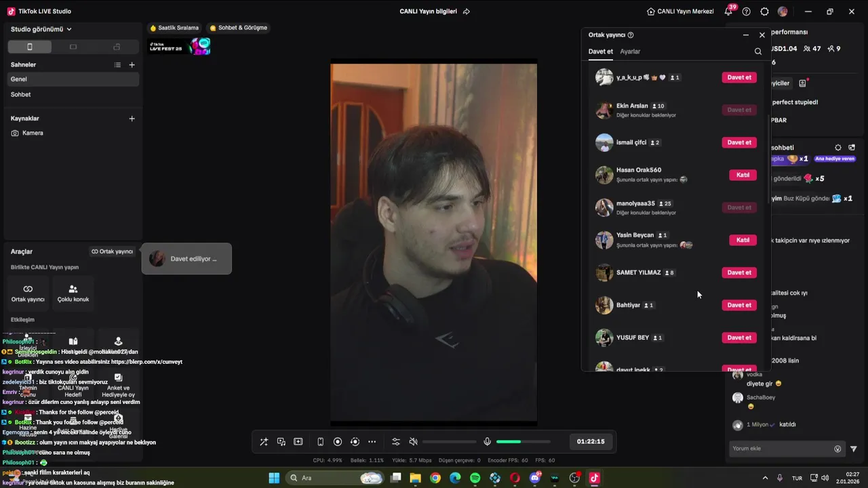Add a new source in Kaynaklar

[x=132, y=119]
